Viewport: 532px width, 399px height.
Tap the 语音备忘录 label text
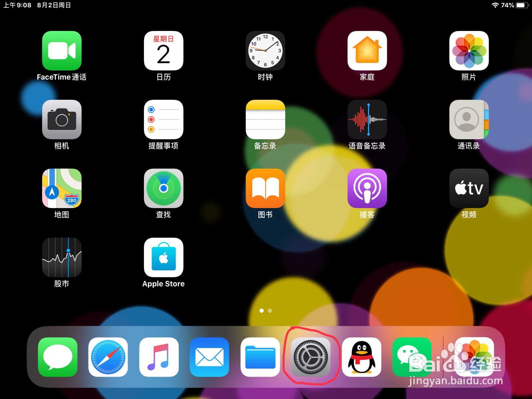pyautogui.click(x=367, y=146)
